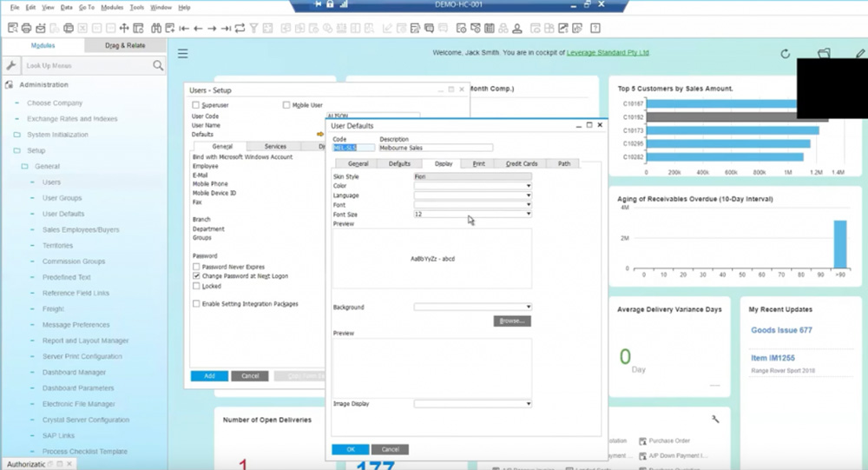
Task: Open the Background dropdown
Action: tap(528, 307)
